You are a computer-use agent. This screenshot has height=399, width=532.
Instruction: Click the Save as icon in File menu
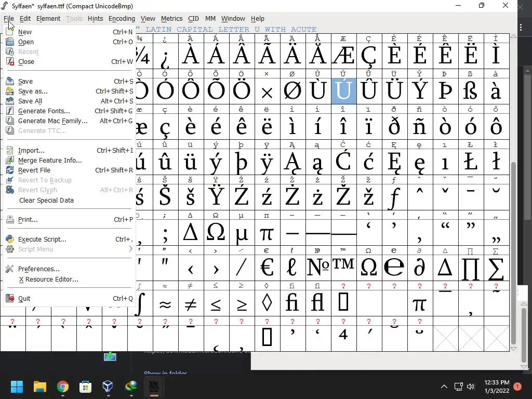pyautogui.click(x=10, y=91)
